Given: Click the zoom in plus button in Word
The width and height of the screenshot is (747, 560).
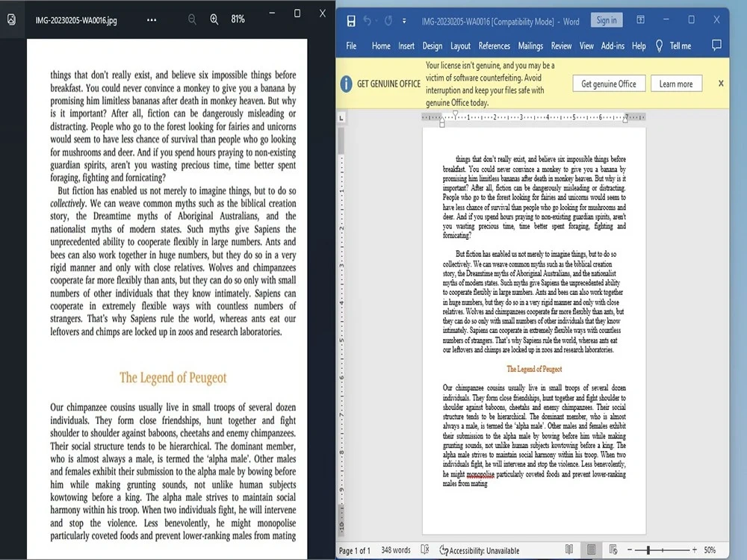Looking at the screenshot, I should 695,550.
